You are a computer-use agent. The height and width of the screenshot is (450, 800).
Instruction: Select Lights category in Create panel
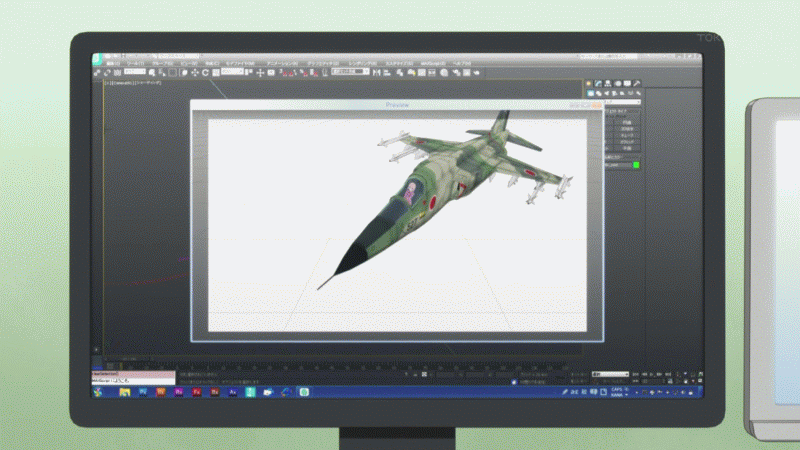607,93
